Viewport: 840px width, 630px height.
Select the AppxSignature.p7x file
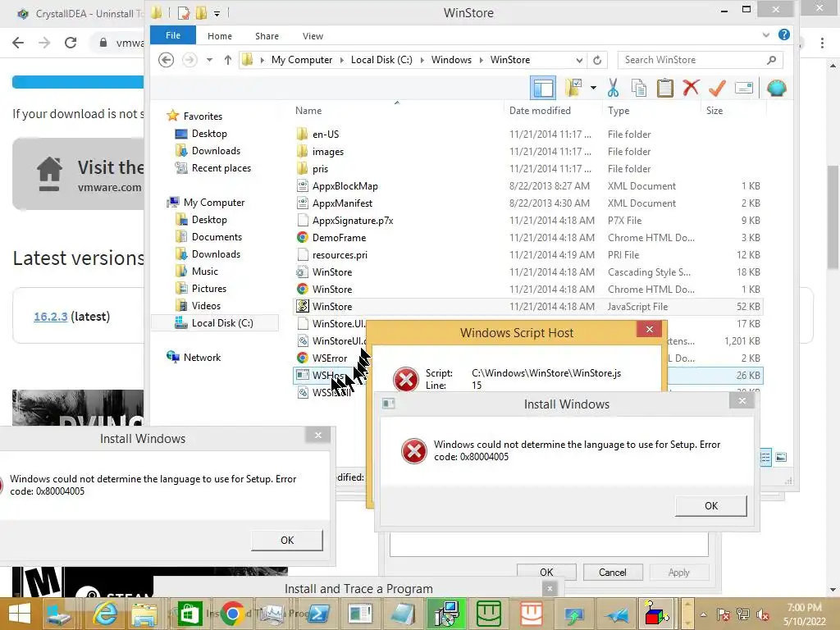[353, 220]
